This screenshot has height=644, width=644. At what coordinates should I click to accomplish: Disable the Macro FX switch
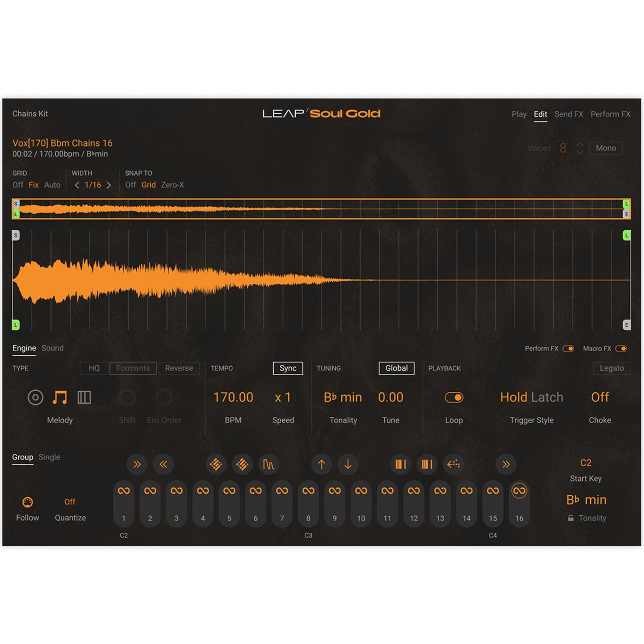click(621, 349)
